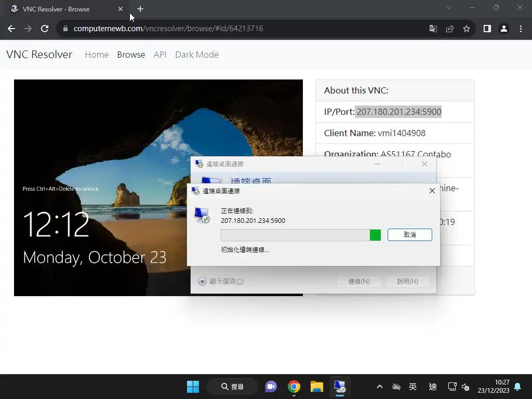The width and height of the screenshot is (532, 399).
Task: Click 說明(H) in background Remote Desktop window
Action: [x=407, y=281]
